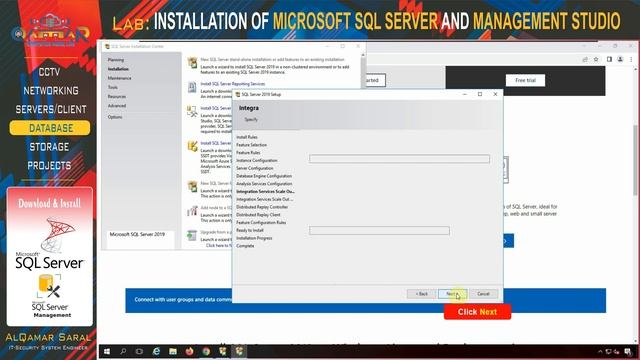Select the Ready to Install step

[250, 230]
